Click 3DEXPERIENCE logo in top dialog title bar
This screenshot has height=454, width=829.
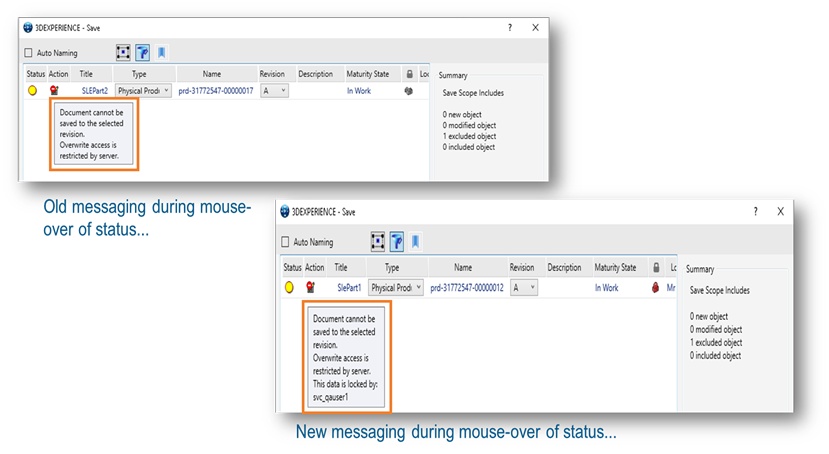coord(28,27)
